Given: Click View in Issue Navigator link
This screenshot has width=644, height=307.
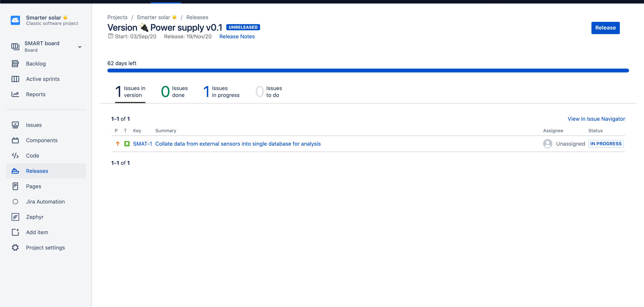Looking at the screenshot, I should click(596, 119).
